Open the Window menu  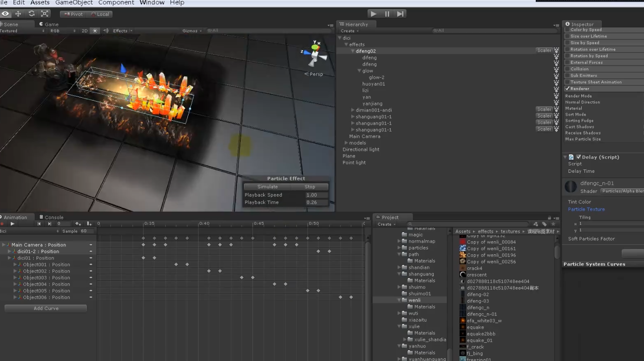152,3
